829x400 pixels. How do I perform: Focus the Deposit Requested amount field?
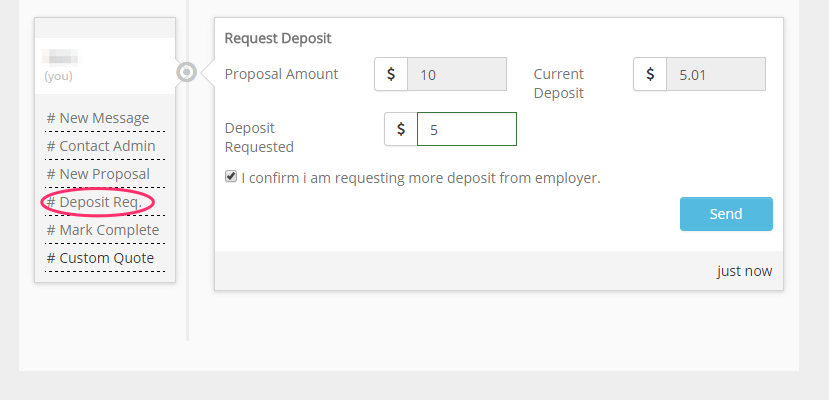tap(466, 129)
